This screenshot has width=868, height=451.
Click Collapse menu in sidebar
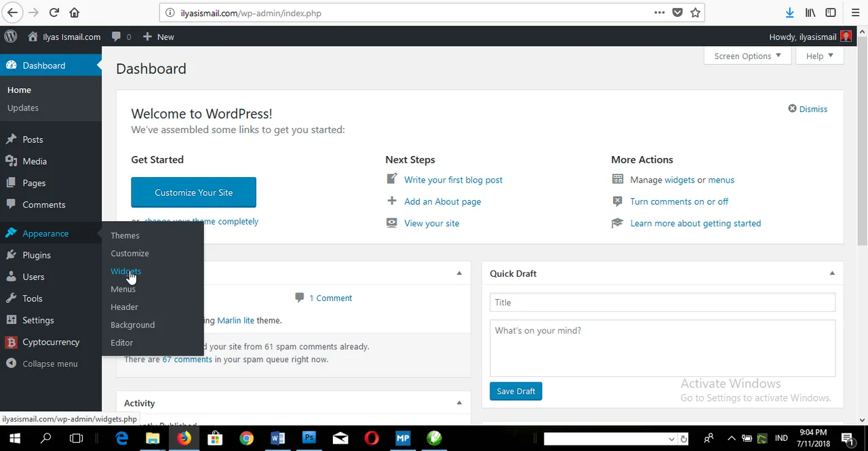point(42,364)
